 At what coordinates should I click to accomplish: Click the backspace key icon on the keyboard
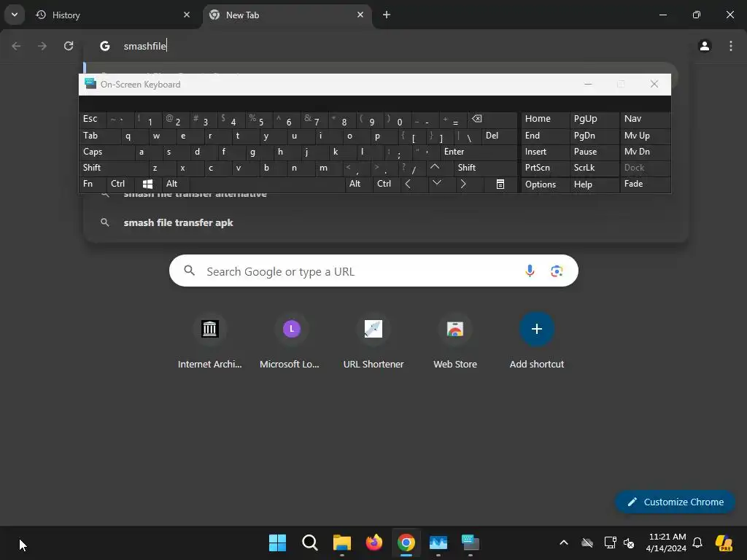[492, 119]
